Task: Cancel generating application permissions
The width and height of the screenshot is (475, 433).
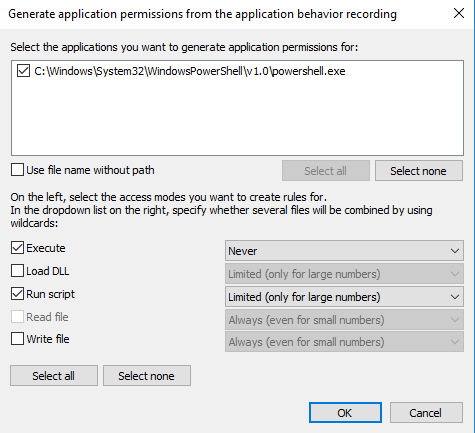Action: coord(426,413)
